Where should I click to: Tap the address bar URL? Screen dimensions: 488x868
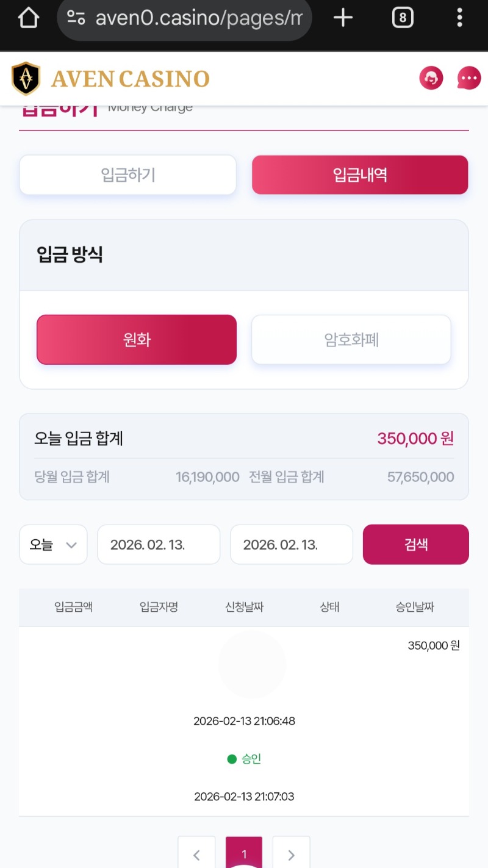pyautogui.click(x=198, y=18)
